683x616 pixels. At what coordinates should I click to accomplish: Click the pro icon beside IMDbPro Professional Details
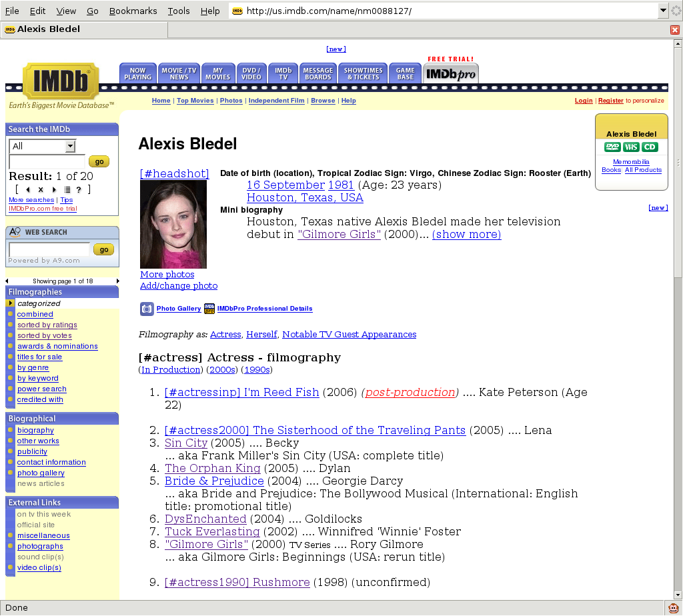click(x=208, y=309)
